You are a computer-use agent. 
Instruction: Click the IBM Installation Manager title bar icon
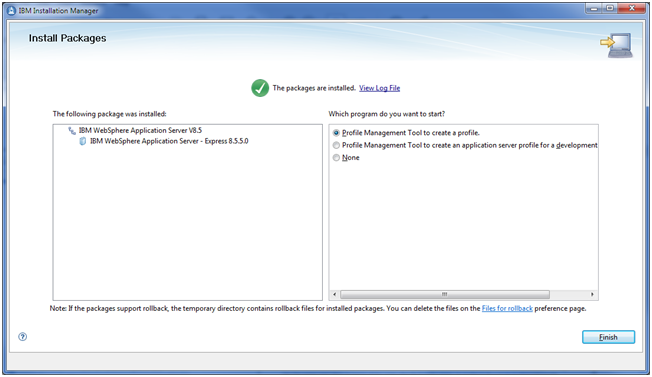12,11
